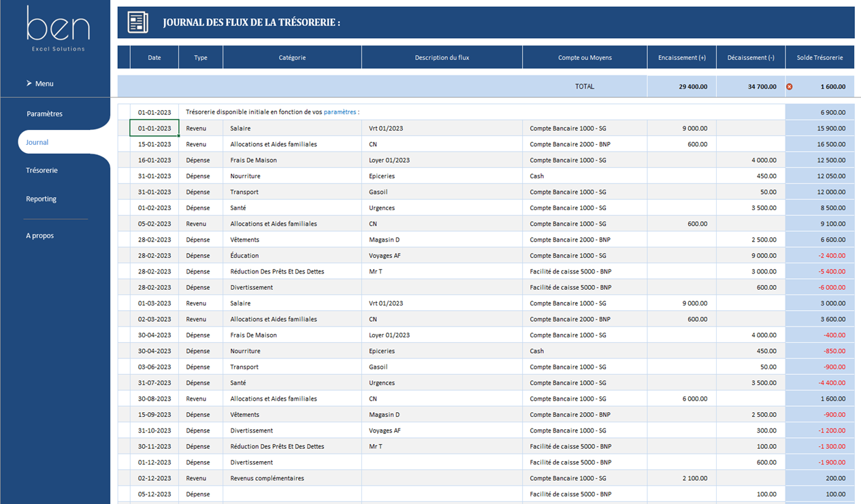Select the Éducation category cell
This screenshot has height=504, width=861.
coord(292,255)
